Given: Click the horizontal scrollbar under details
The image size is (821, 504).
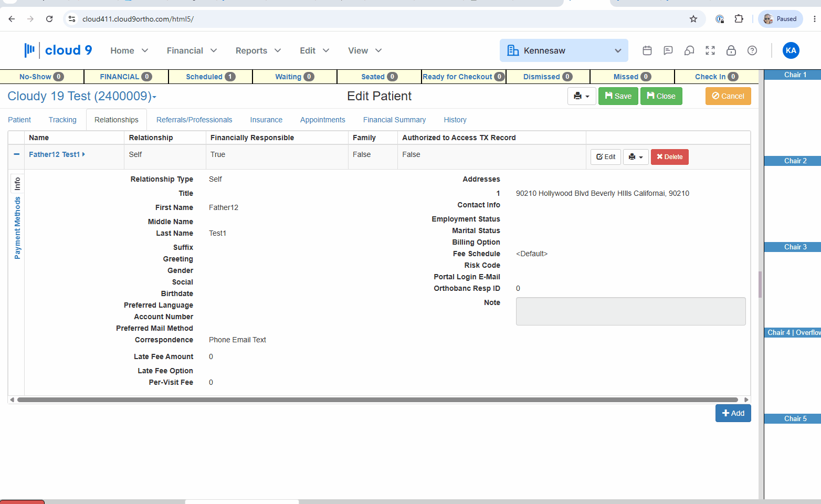Looking at the screenshot, I should point(378,400).
